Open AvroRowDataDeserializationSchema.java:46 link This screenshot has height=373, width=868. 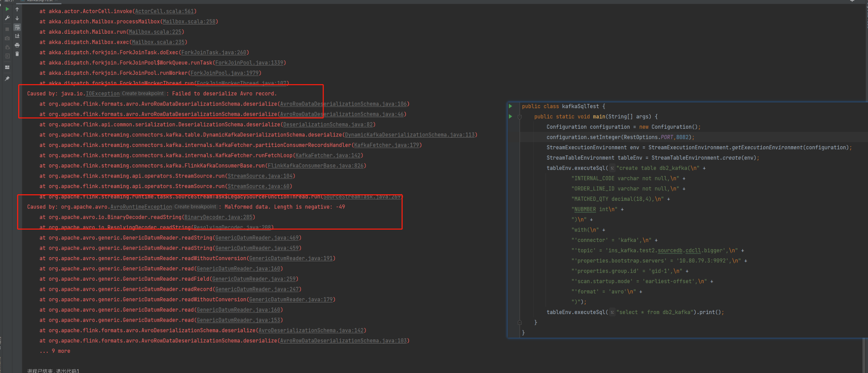click(342, 114)
